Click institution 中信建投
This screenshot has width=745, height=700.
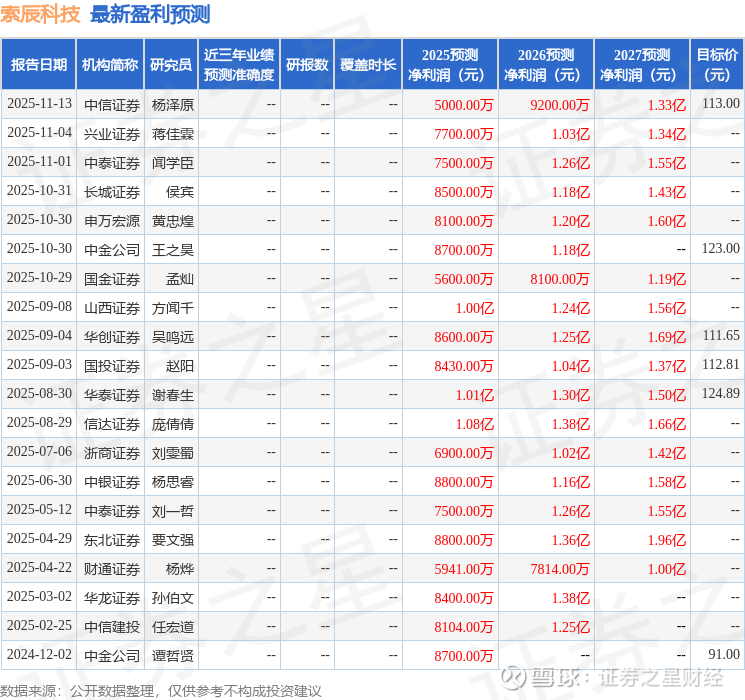point(112,627)
